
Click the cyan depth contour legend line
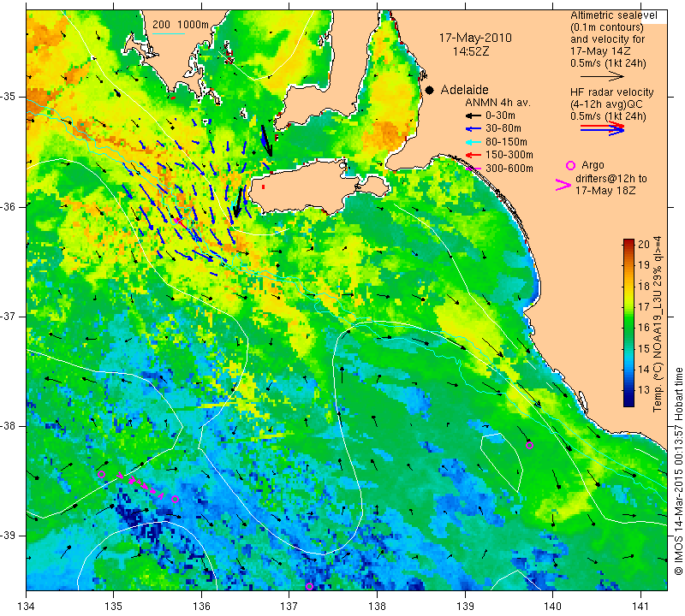[x=169, y=33]
